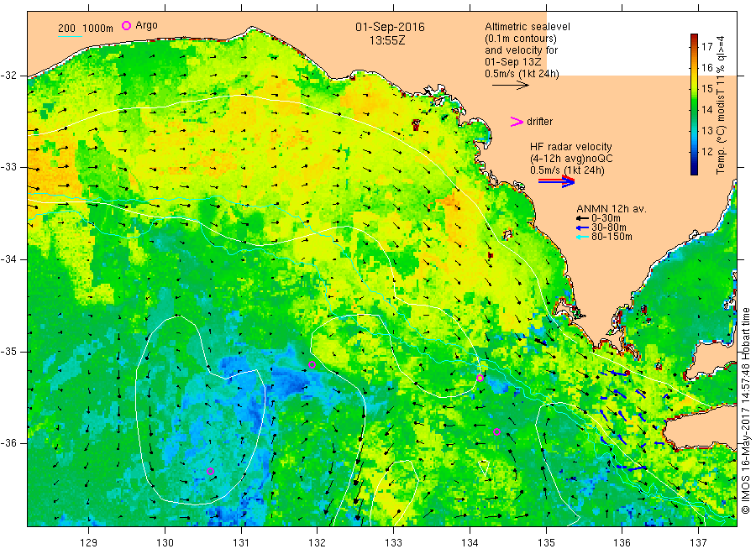
Task: Click the blue color bar section near 12
Action: coord(694,151)
